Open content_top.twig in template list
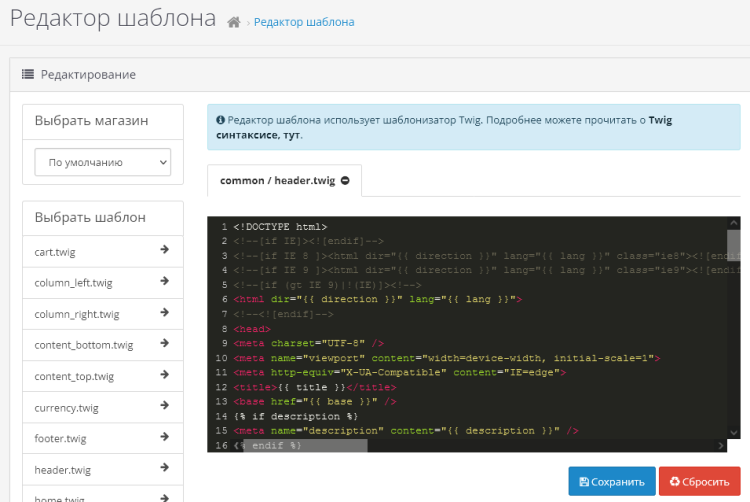The image size is (750, 502). click(x=74, y=376)
